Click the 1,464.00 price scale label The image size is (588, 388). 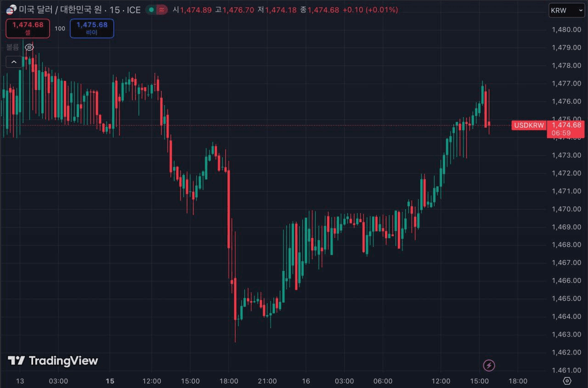click(566, 316)
